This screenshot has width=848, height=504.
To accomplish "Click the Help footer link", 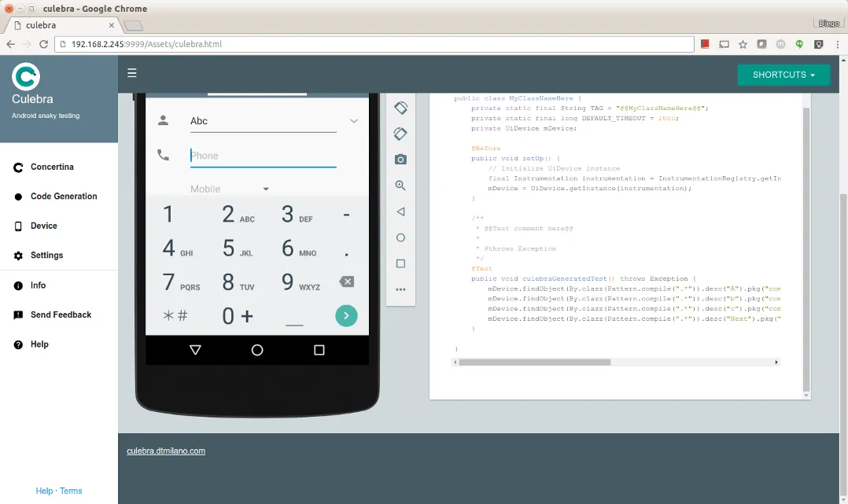I will pyautogui.click(x=44, y=491).
